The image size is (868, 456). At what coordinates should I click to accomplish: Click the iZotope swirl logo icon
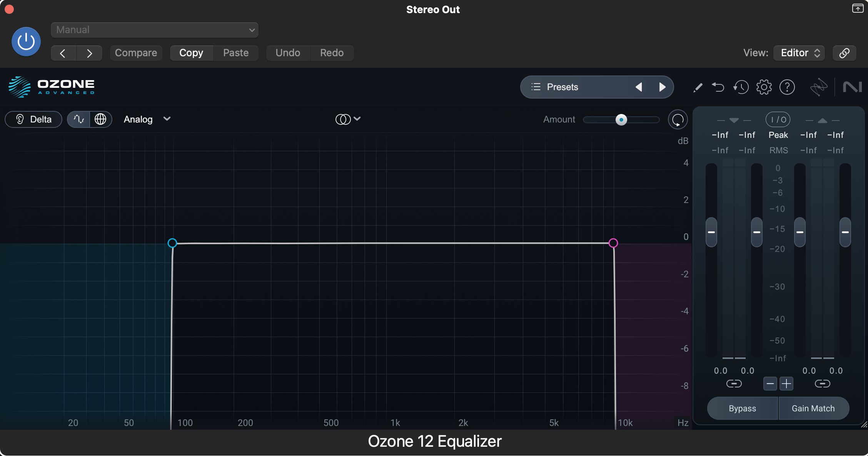click(818, 87)
